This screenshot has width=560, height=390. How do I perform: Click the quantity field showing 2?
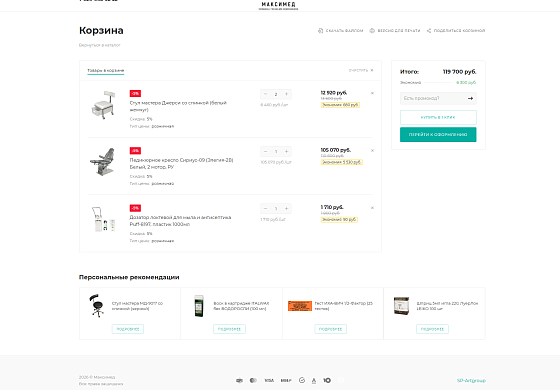pos(276,94)
